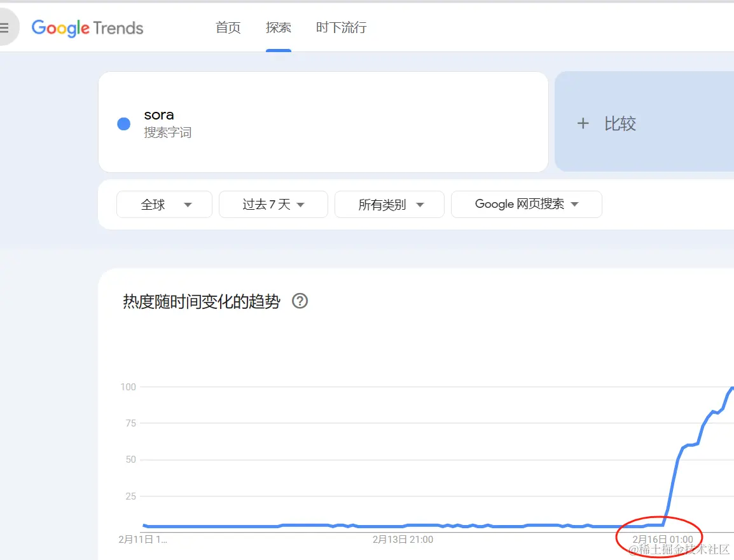Click the Google Trends logo
This screenshot has width=734, height=560.
[88, 28]
